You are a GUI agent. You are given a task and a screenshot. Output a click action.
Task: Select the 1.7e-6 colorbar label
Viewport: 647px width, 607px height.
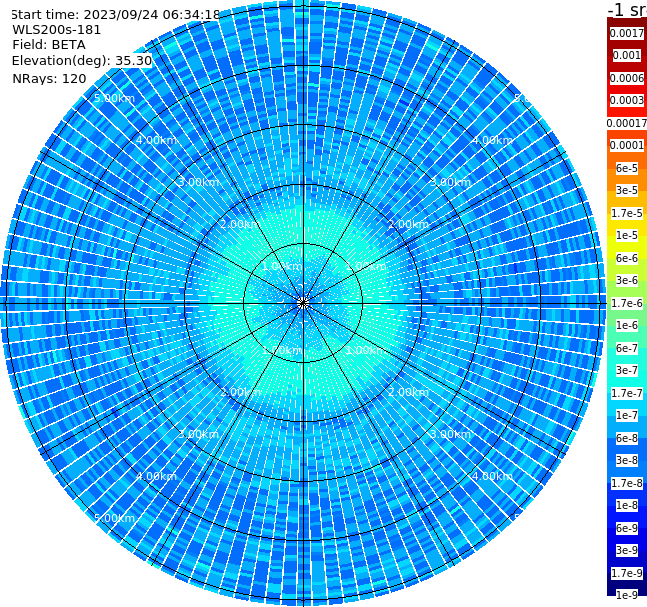[x=627, y=303]
